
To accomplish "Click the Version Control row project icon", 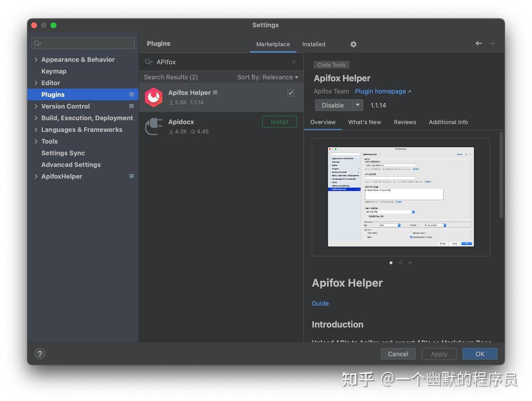I will point(131,106).
